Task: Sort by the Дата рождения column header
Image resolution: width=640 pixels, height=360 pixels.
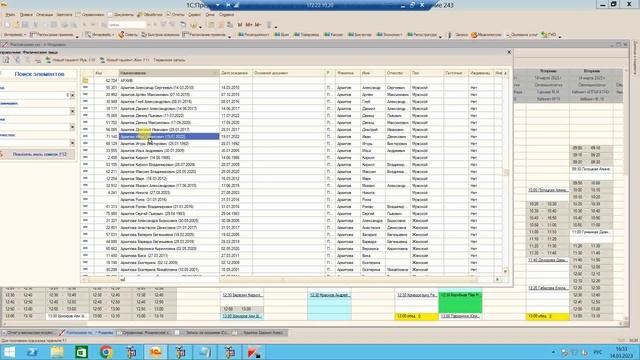Action: tap(236, 73)
